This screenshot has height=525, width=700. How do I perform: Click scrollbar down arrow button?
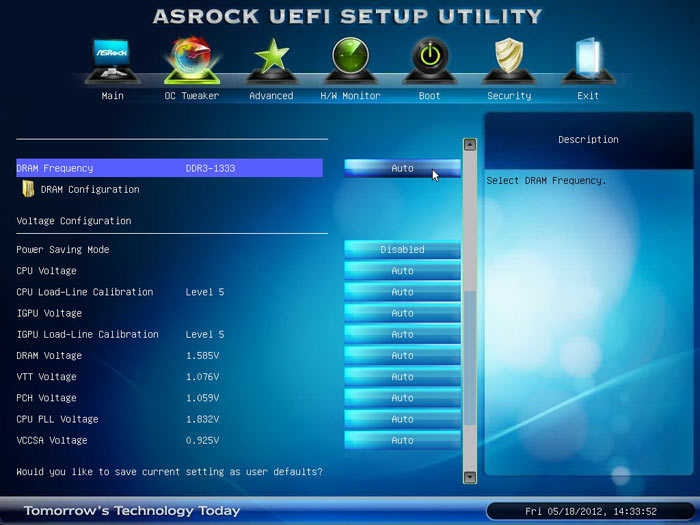(x=470, y=477)
